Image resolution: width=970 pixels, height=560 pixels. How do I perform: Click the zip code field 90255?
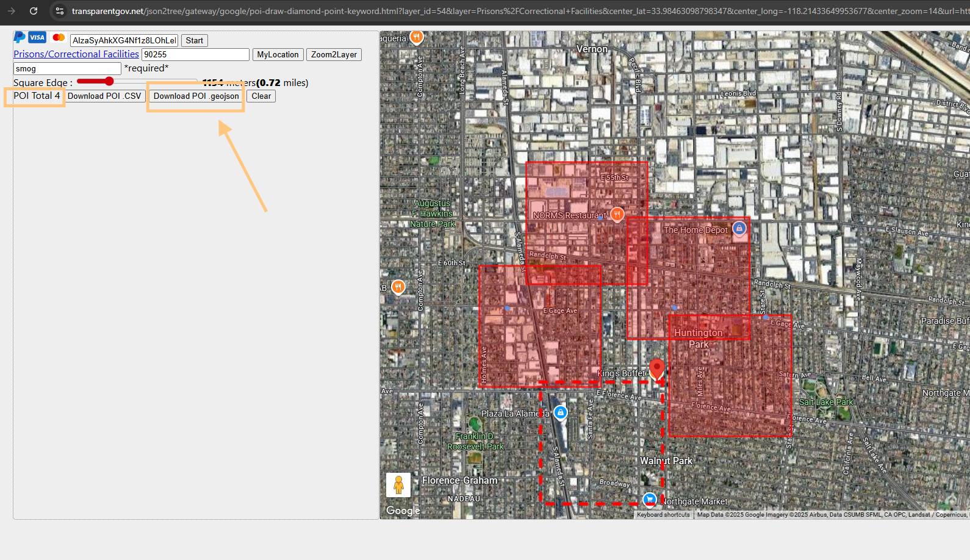click(x=195, y=54)
